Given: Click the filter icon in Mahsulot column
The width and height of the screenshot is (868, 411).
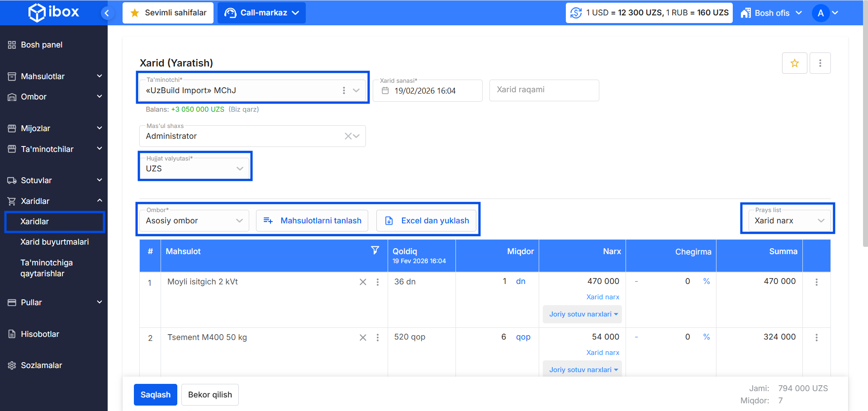Looking at the screenshot, I should point(375,250).
